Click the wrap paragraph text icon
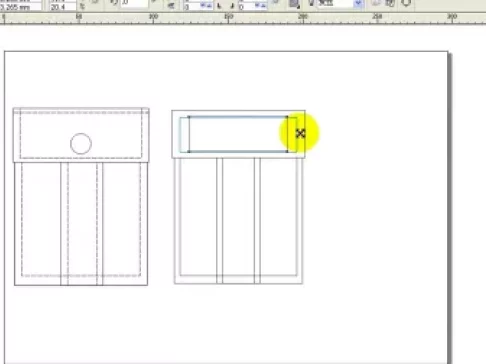 [294, 4]
